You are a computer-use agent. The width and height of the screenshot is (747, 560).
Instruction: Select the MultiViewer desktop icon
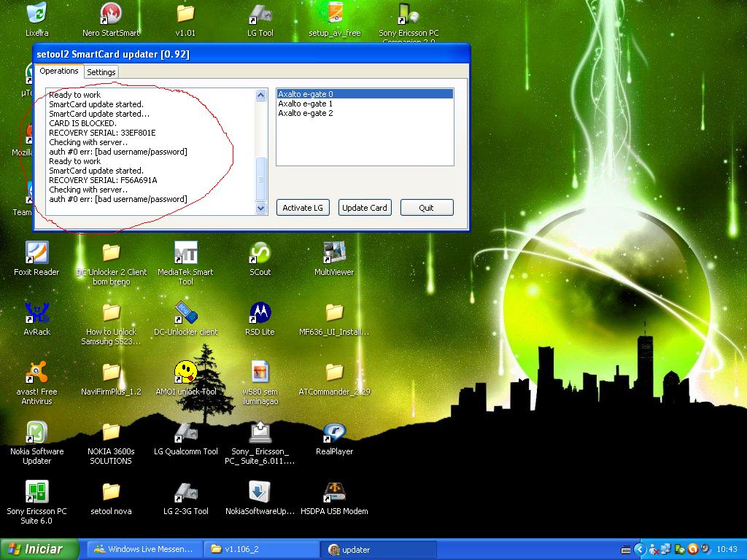(334, 252)
